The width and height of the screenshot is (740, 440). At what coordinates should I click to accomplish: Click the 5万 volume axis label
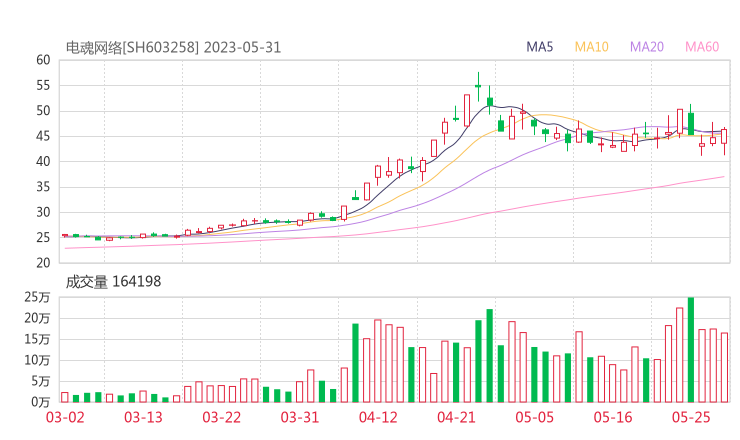41,381
